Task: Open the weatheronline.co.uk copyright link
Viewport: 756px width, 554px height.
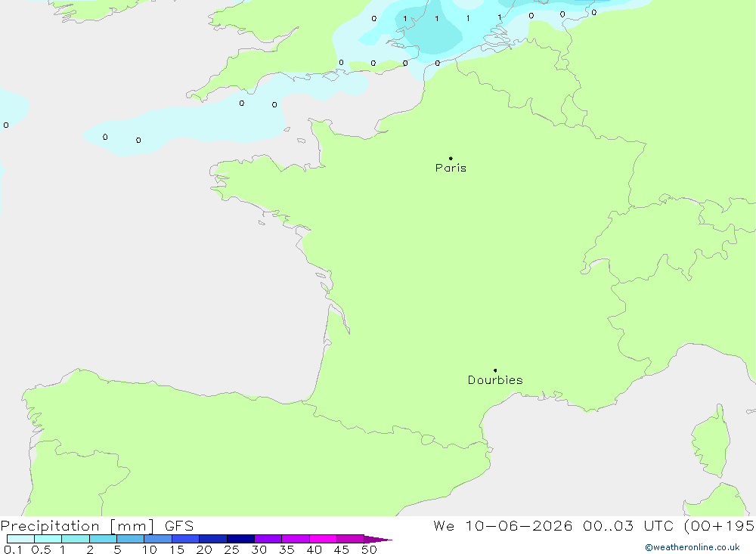Action: point(692,547)
